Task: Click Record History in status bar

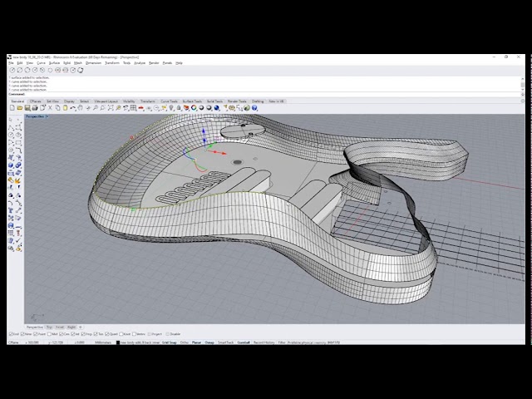Action: (x=264, y=342)
